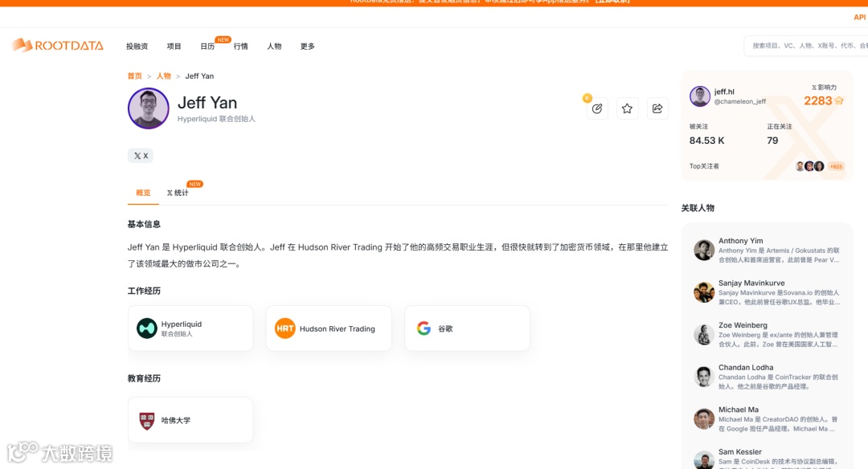Image resolution: width=868 pixels, height=469 pixels.
Task: Click the Google logo icon
Action: click(x=424, y=328)
